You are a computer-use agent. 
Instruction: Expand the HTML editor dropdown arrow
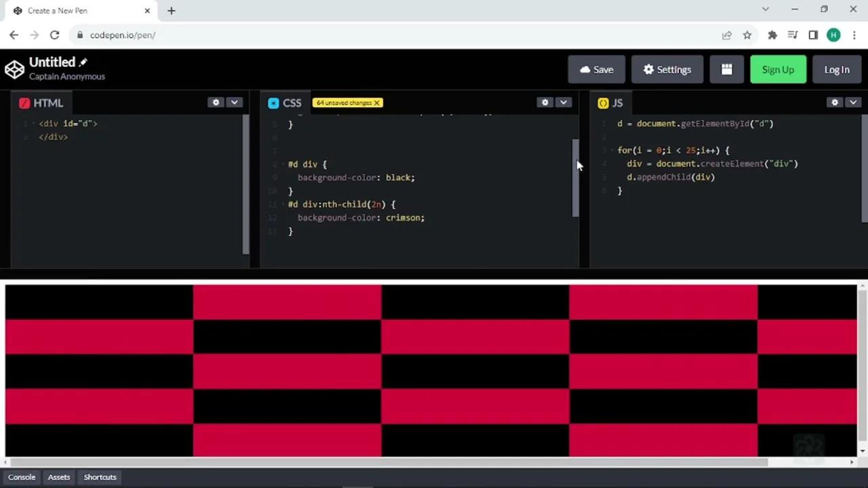point(234,102)
